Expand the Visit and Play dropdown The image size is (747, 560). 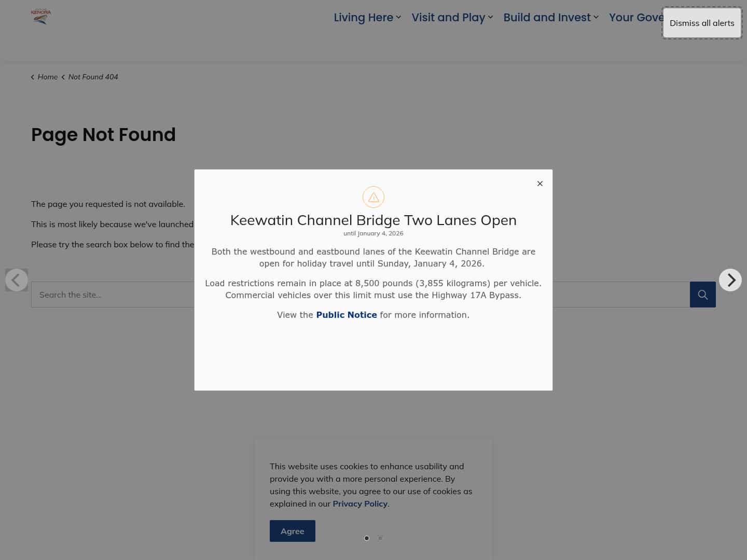[x=490, y=17]
